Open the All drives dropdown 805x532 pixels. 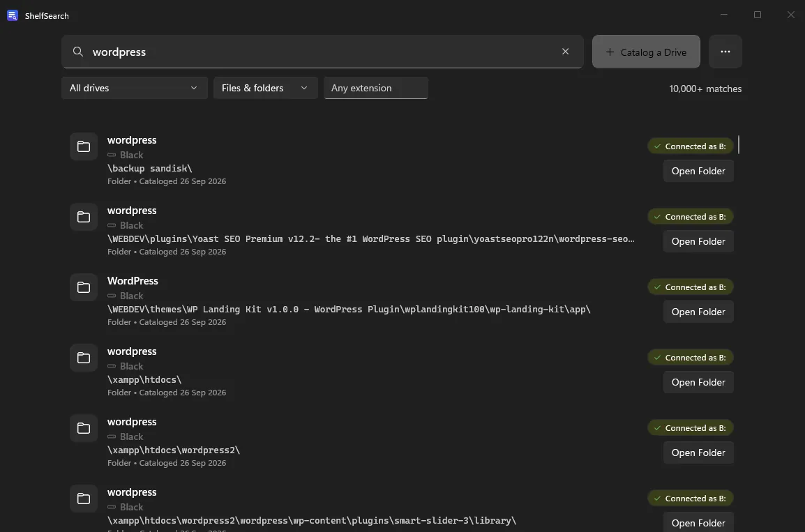tap(135, 88)
